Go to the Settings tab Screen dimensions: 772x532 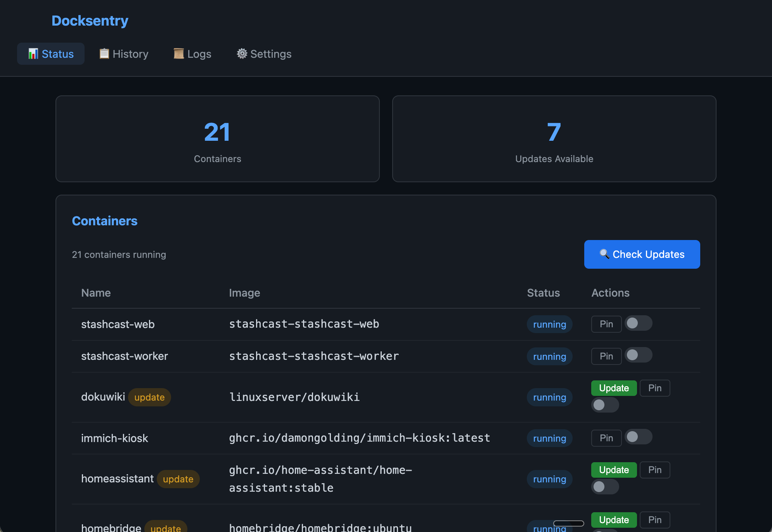[264, 54]
